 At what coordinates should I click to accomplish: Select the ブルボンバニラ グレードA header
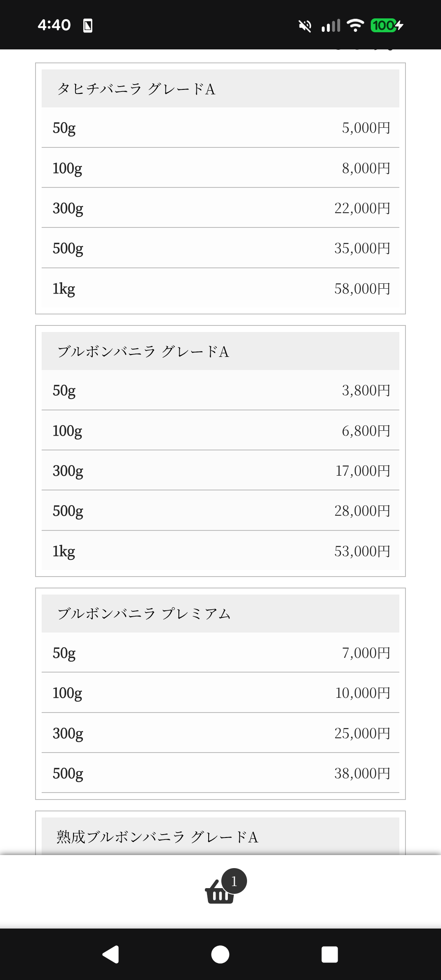220,351
